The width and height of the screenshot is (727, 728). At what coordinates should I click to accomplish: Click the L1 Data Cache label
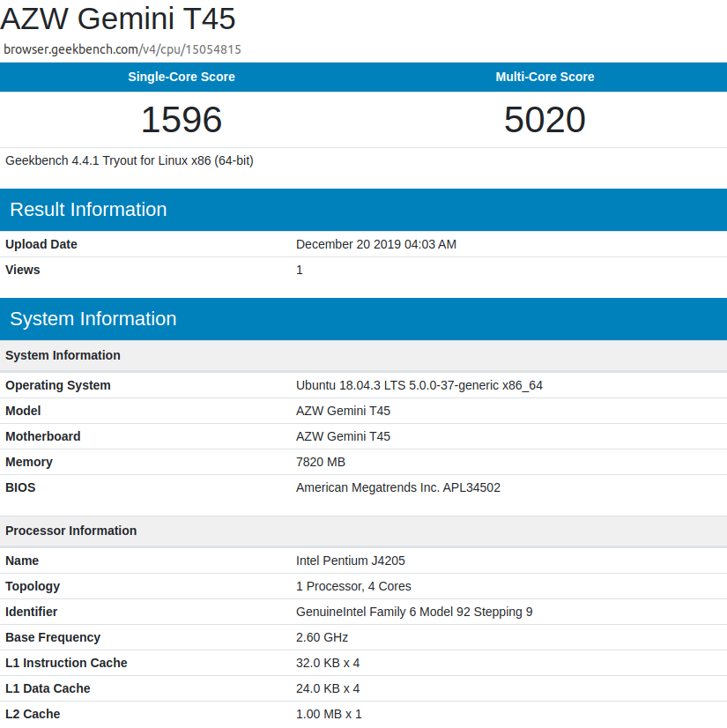click(x=48, y=688)
